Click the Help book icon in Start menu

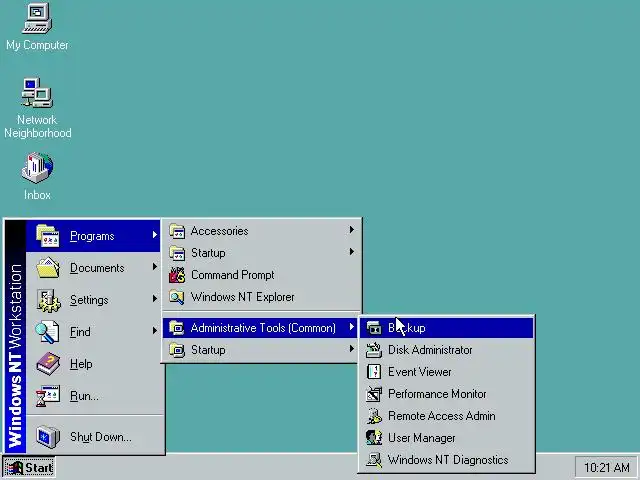(x=48, y=364)
